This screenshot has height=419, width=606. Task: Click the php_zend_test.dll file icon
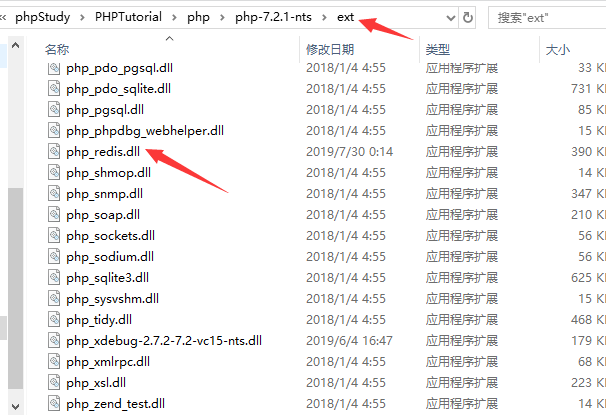pyautogui.click(x=54, y=403)
